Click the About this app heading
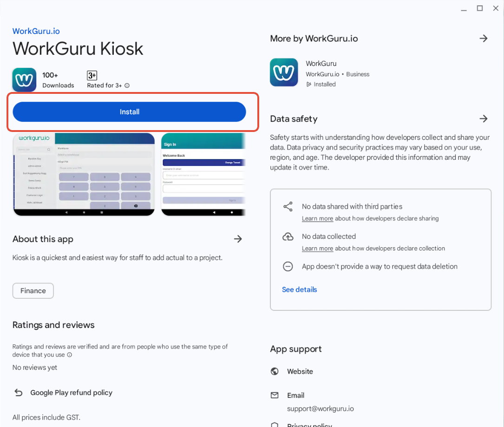 [43, 239]
